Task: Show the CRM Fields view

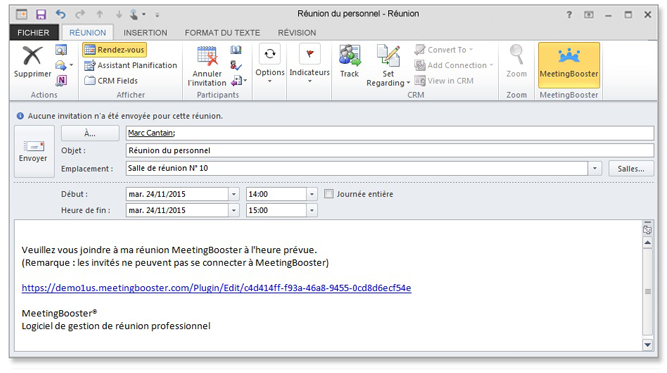Action: 111,80
